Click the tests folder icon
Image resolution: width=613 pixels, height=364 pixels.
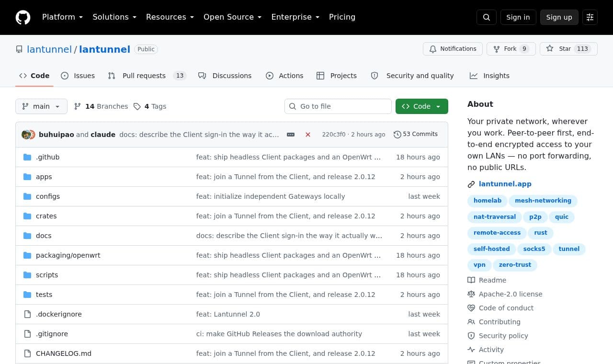point(27,295)
